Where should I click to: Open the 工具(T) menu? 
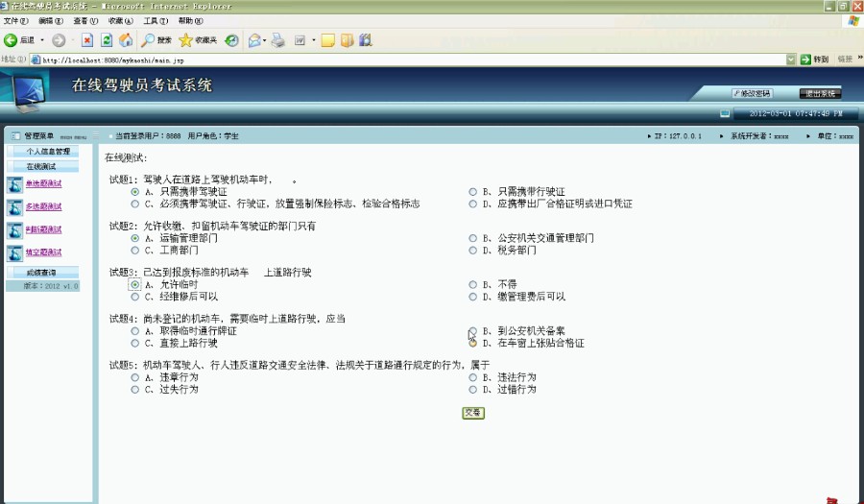[x=156, y=20]
